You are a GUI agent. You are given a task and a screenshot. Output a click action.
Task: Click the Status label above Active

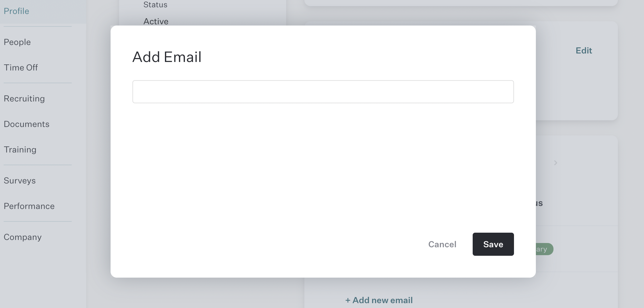(x=155, y=5)
